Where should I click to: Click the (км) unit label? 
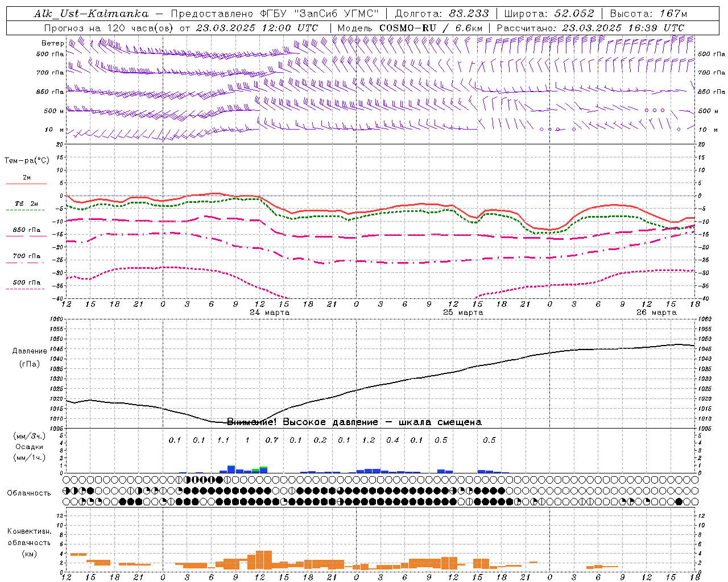(x=30, y=553)
